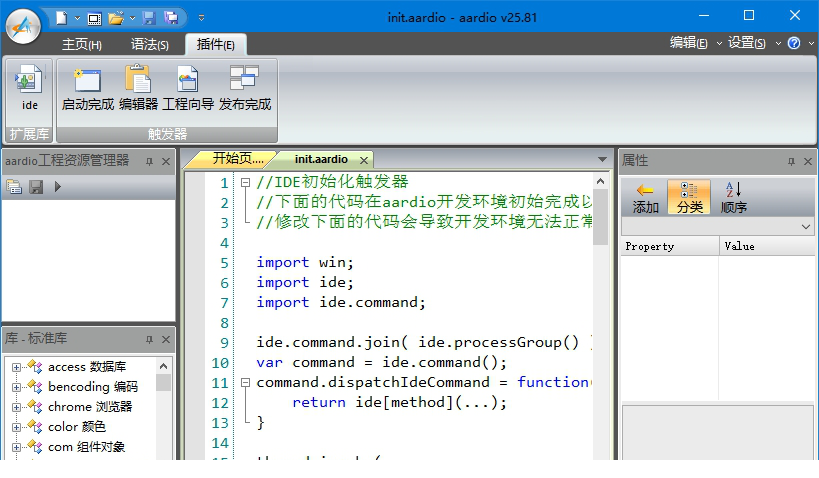The width and height of the screenshot is (819, 478).
Task: Pin the 库 - 标准库 panel
Action: coord(149,340)
